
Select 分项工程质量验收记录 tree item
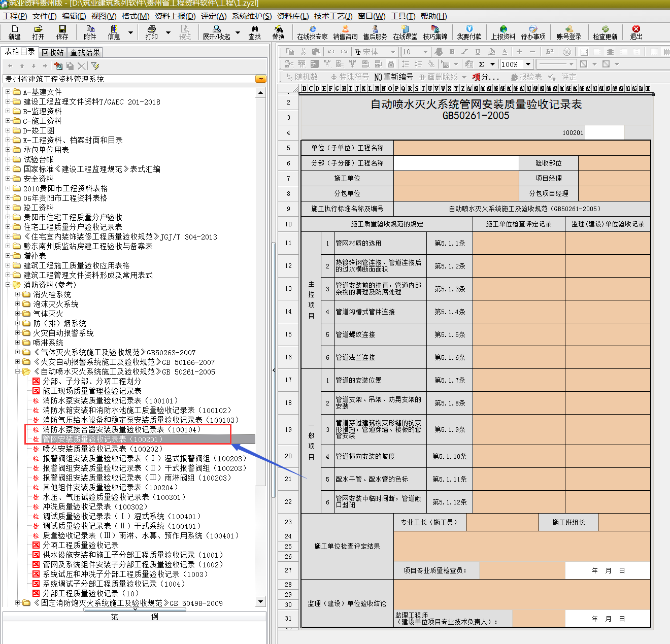[x=81, y=545]
